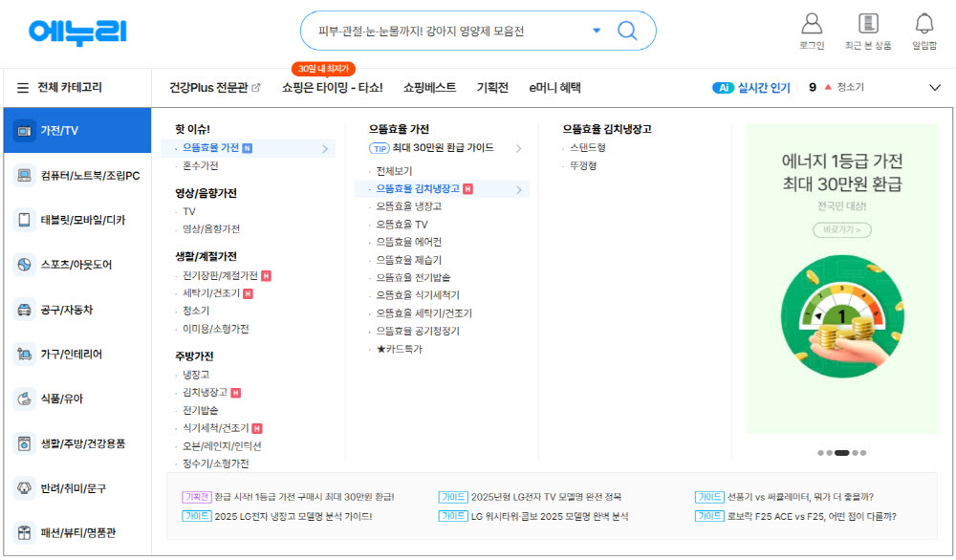The height and width of the screenshot is (560, 956).
Task: Click the magnifier search icon
Action: click(627, 31)
